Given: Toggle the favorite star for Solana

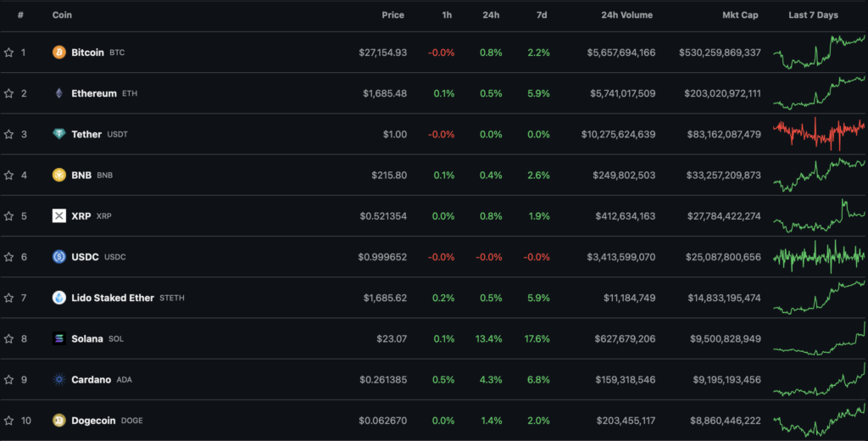Looking at the screenshot, I should 8,338.
